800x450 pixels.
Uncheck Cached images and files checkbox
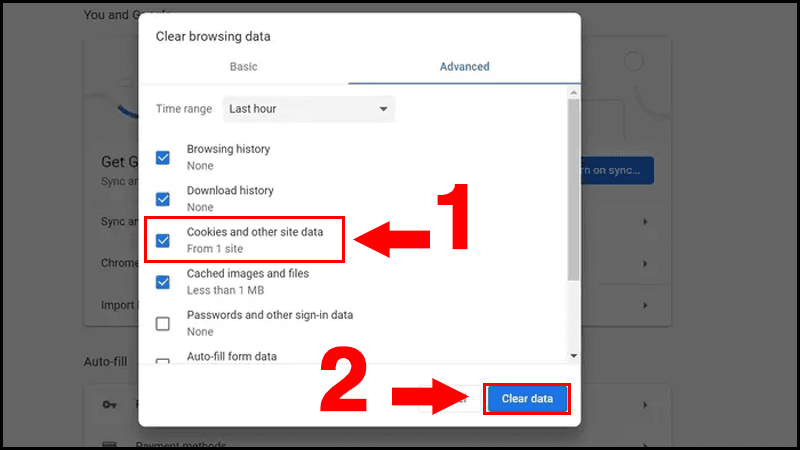pos(163,282)
